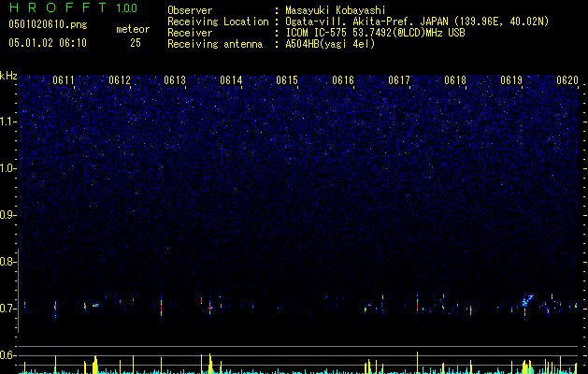
Task: Click the Receiver field label
Action: [x=190, y=33]
